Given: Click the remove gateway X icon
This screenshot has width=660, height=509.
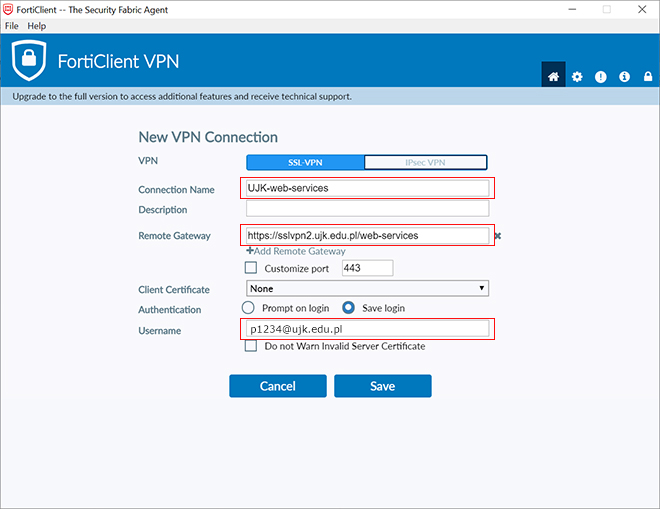Looking at the screenshot, I should [497, 236].
